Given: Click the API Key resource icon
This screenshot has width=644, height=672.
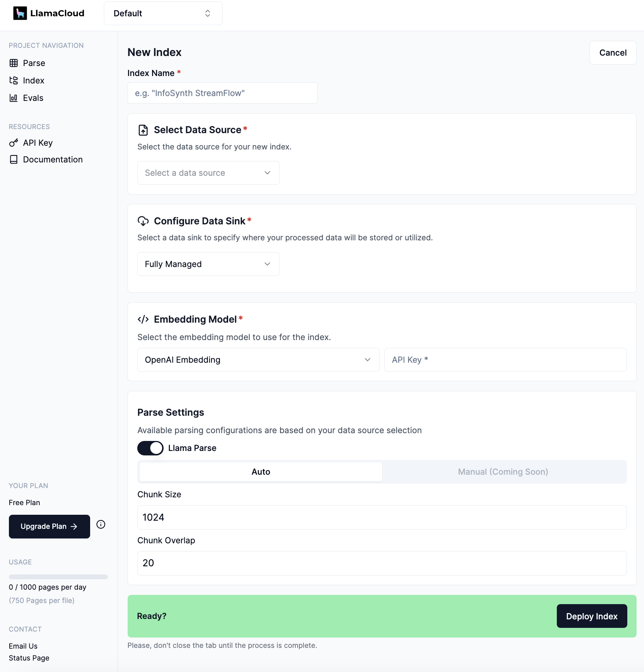Looking at the screenshot, I should [14, 143].
